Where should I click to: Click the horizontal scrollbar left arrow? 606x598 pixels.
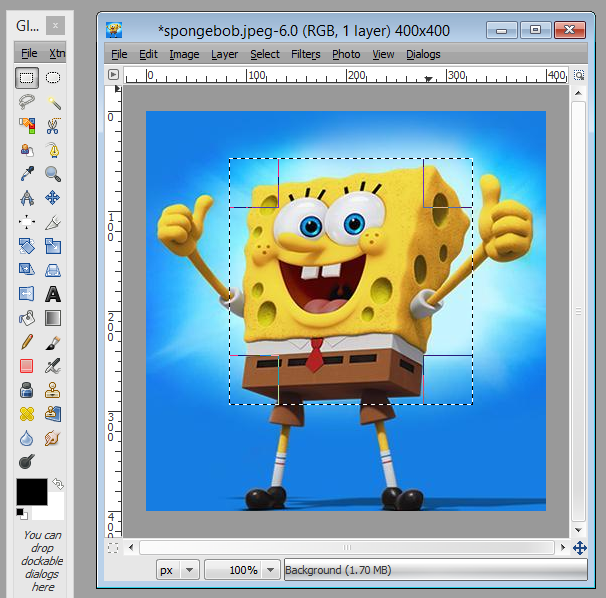pos(131,547)
